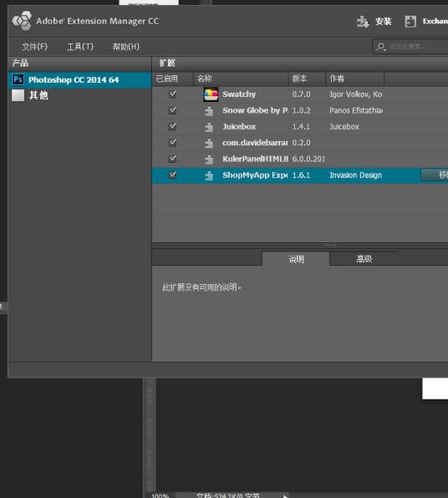Click the 产品 panel header
This screenshot has height=498, width=448.
(79, 63)
